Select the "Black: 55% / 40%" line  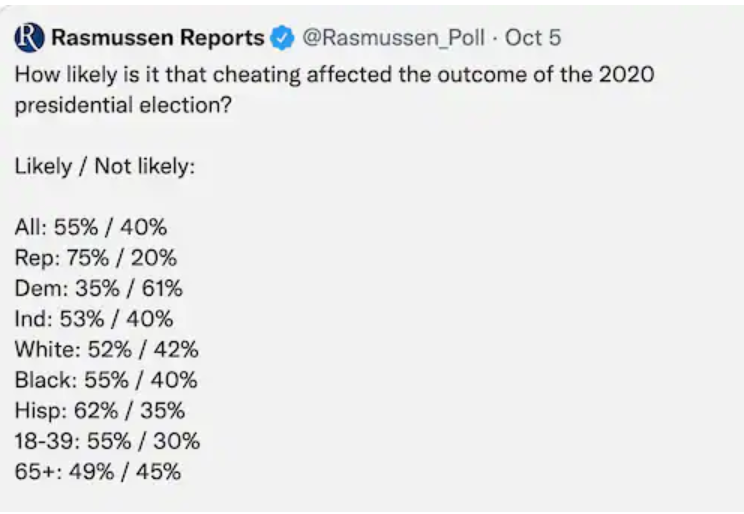click(x=106, y=380)
